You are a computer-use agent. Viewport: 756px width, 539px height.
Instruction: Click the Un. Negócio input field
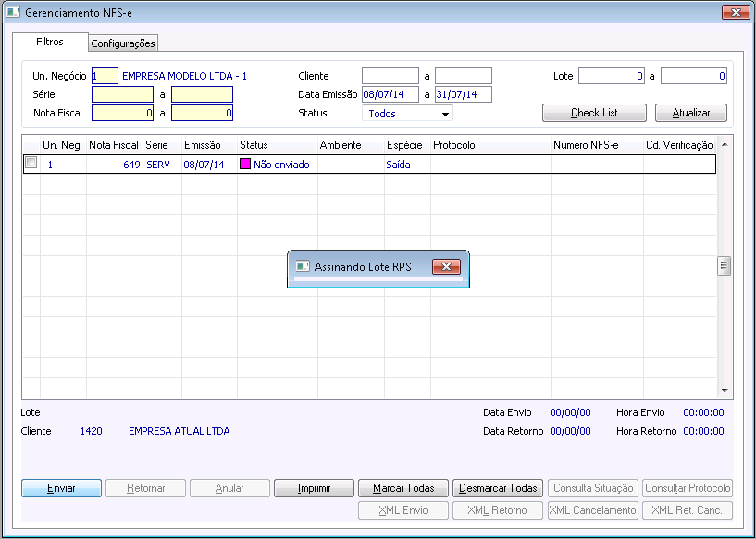point(105,76)
